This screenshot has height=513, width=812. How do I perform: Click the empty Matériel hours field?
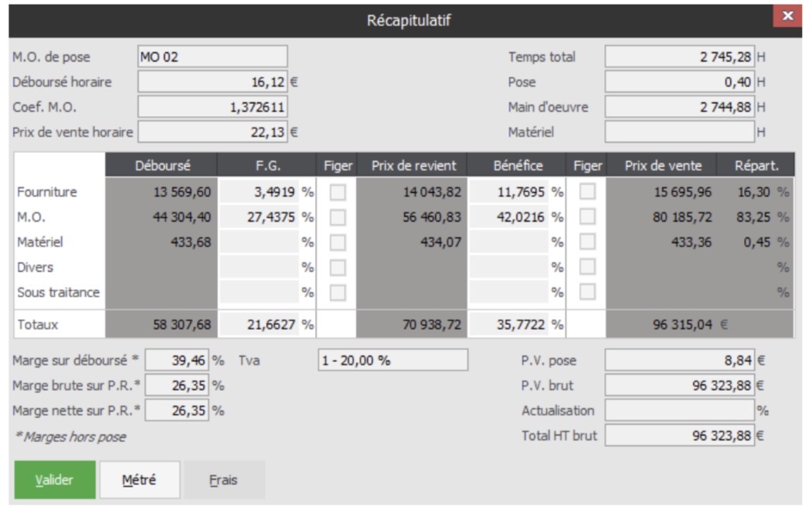coord(679,132)
